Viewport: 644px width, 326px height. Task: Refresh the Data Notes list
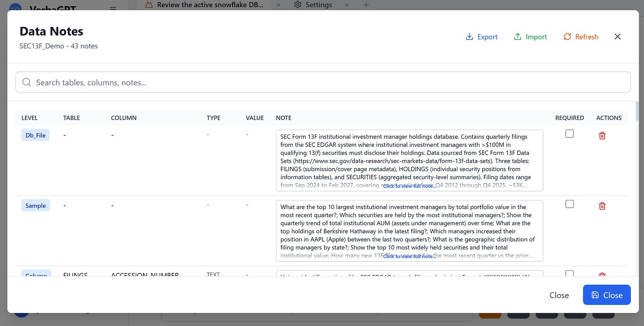tap(581, 37)
